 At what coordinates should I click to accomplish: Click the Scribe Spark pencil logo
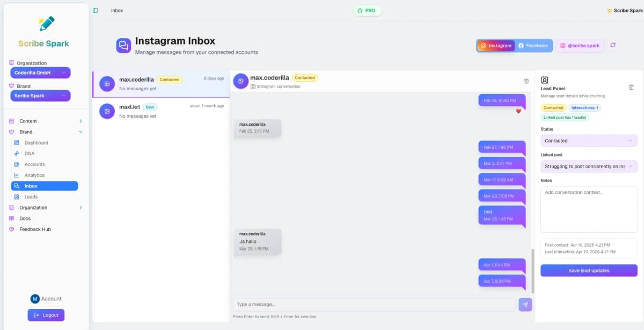tap(46, 23)
